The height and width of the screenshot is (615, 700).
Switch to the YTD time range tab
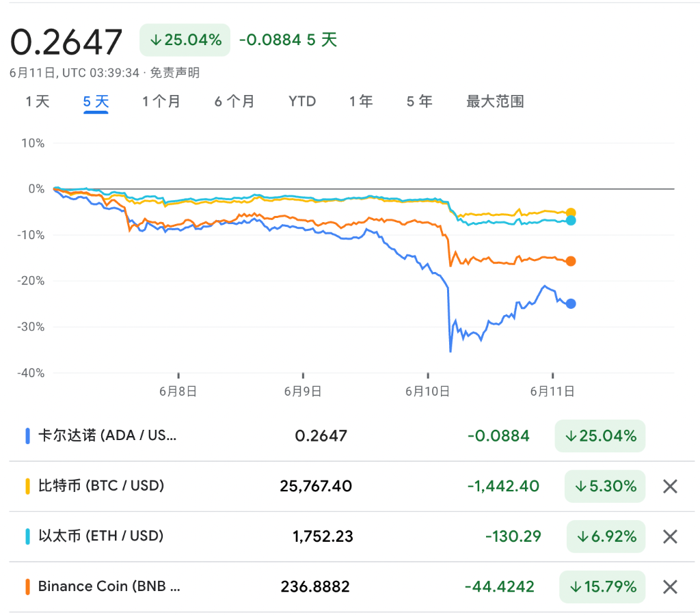[301, 101]
